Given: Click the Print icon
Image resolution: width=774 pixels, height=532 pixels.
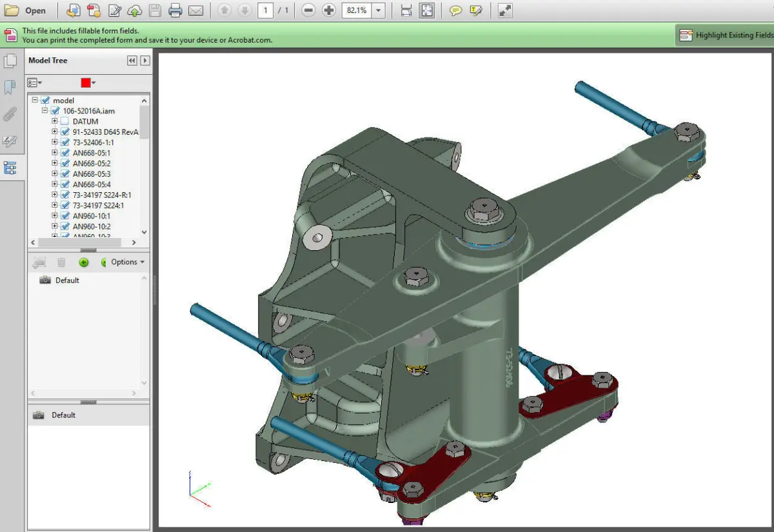Looking at the screenshot, I should click(x=175, y=10).
